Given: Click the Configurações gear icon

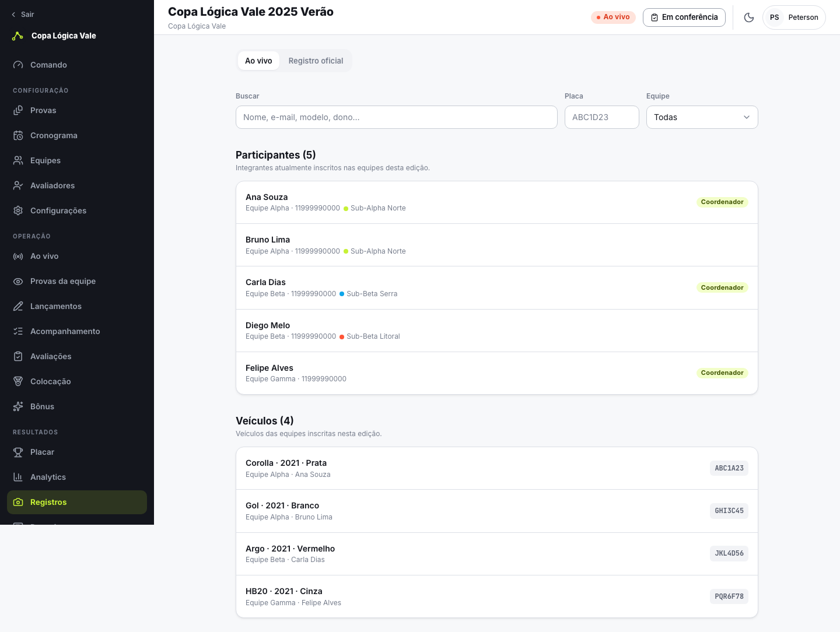Looking at the screenshot, I should point(18,210).
